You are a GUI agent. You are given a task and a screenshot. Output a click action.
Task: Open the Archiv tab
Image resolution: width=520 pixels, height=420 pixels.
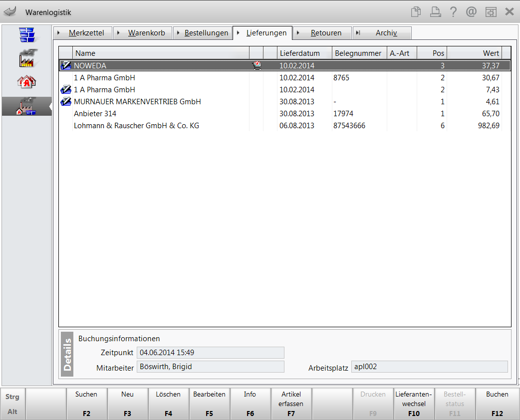(382, 33)
